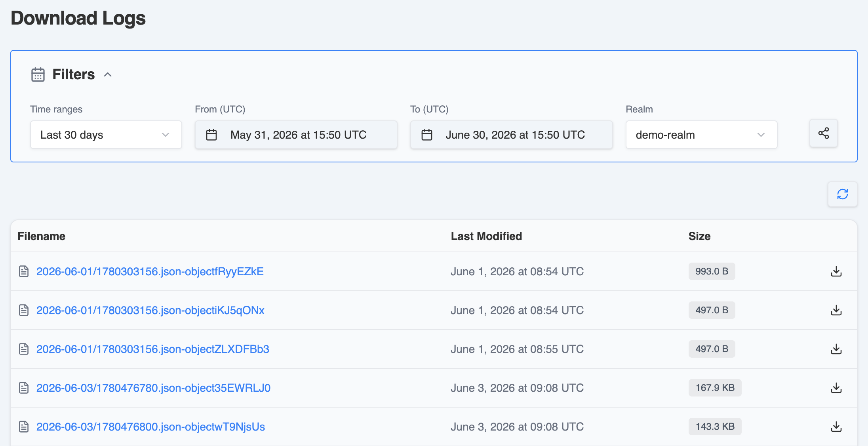This screenshot has width=868, height=446.
Task: Open link 2026-06-01/1780303156.json-objectiKJ5qONx
Action: click(x=150, y=310)
